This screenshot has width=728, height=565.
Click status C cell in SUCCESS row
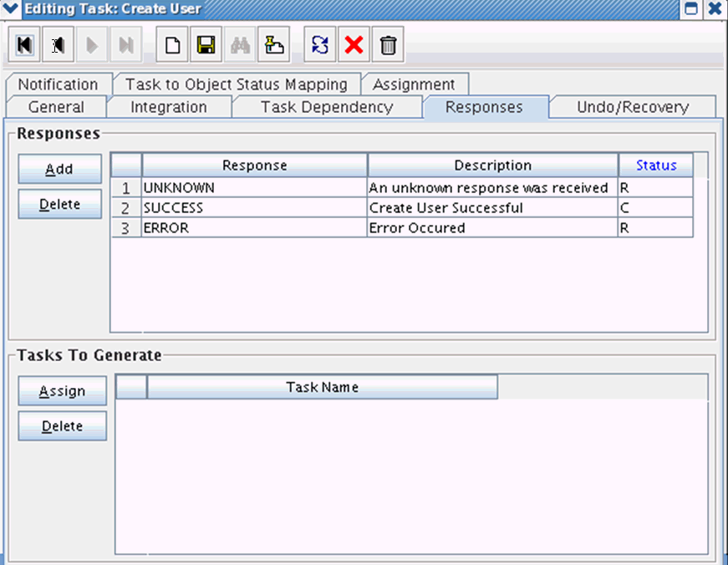click(656, 208)
